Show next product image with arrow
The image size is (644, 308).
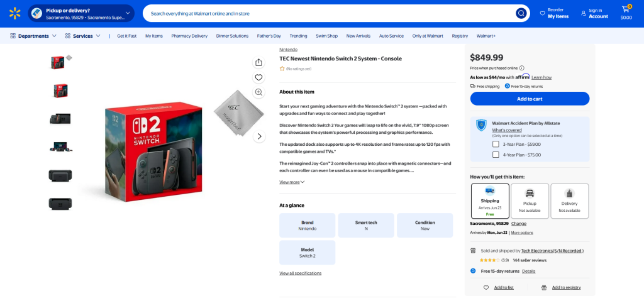pos(258,136)
